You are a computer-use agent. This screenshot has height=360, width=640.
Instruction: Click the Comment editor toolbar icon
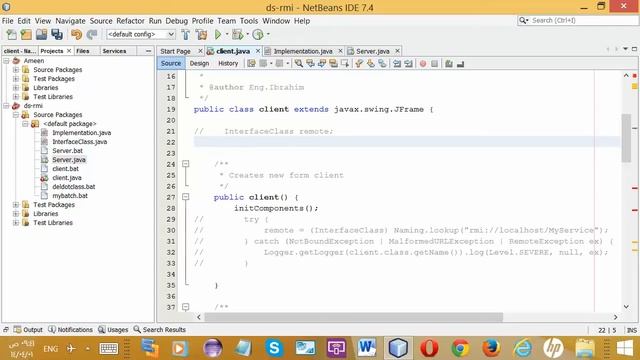[x=449, y=64]
